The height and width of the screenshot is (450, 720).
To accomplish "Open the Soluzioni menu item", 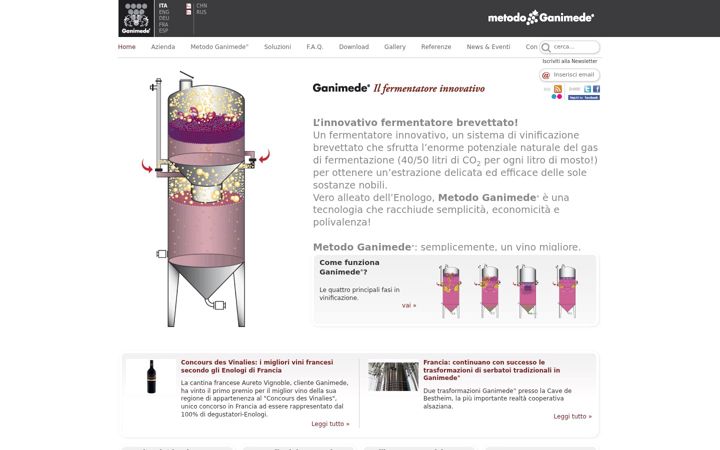I will click(x=277, y=47).
